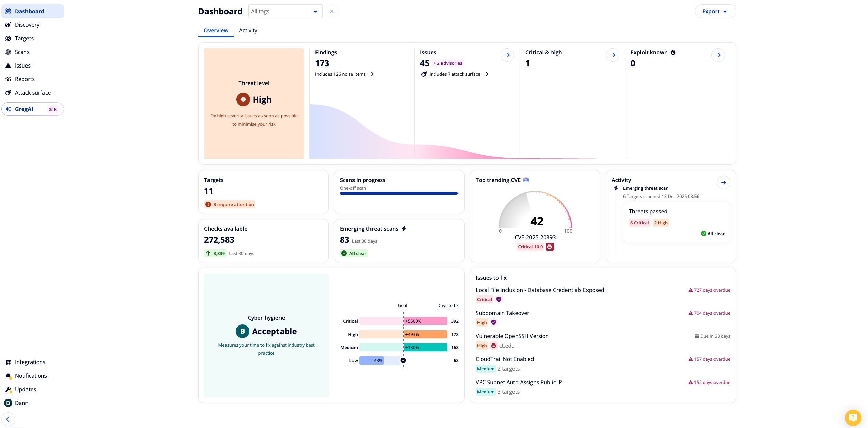The image size is (868, 428).
Task: Click 3 require attention badge
Action: [230, 204]
